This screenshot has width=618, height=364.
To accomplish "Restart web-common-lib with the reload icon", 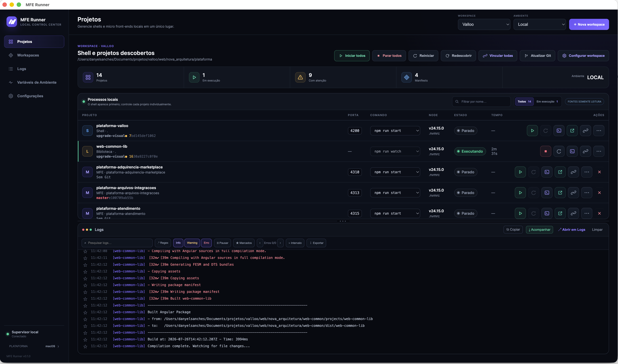I will pos(559,151).
